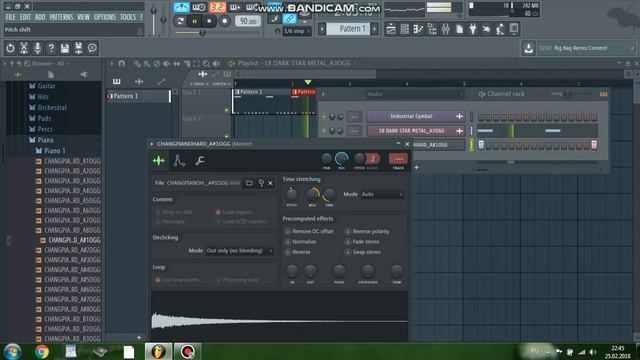The height and width of the screenshot is (360, 640).
Task: Click the download icon beside news panel
Action: [x=529, y=48]
